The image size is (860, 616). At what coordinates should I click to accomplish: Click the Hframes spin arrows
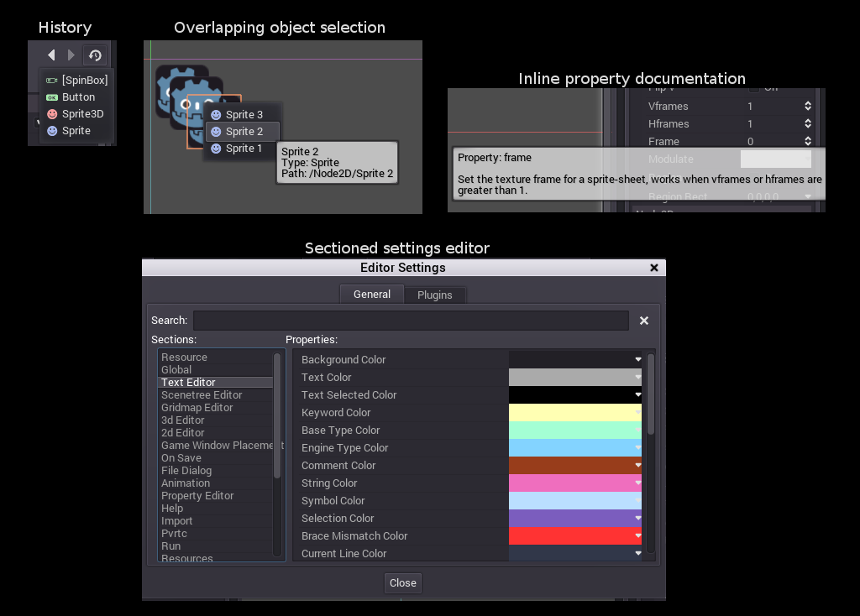click(808, 124)
